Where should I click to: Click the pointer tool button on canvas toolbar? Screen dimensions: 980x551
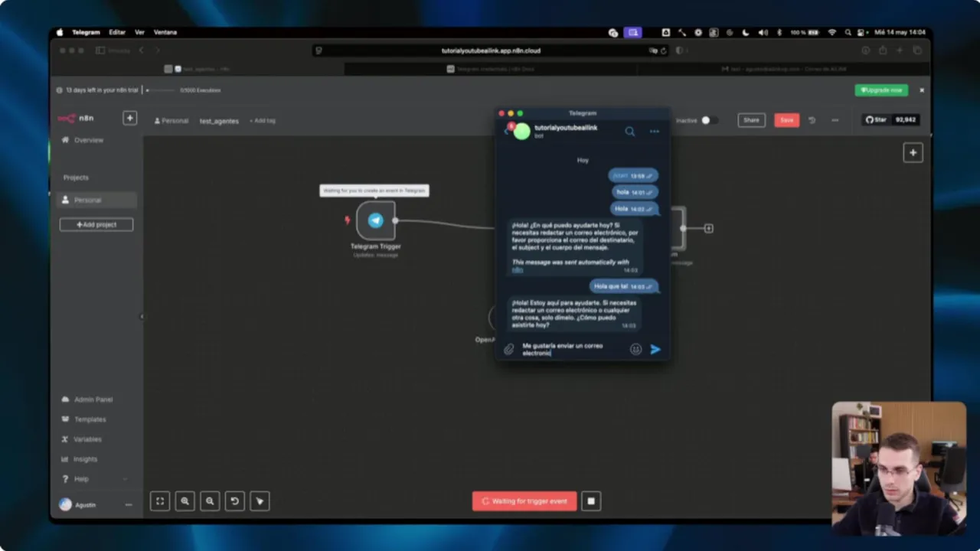[x=260, y=501]
